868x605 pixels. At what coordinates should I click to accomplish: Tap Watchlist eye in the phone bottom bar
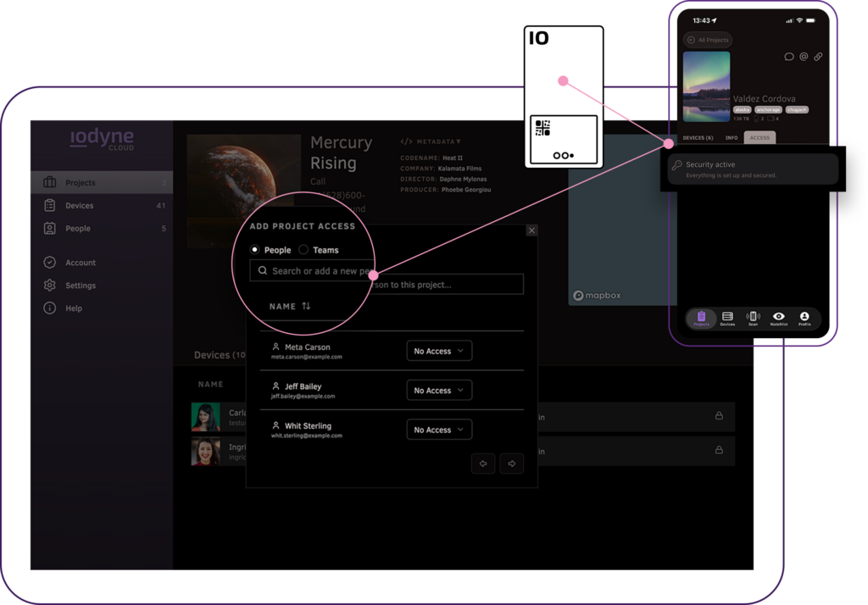[x=779, y=319]
